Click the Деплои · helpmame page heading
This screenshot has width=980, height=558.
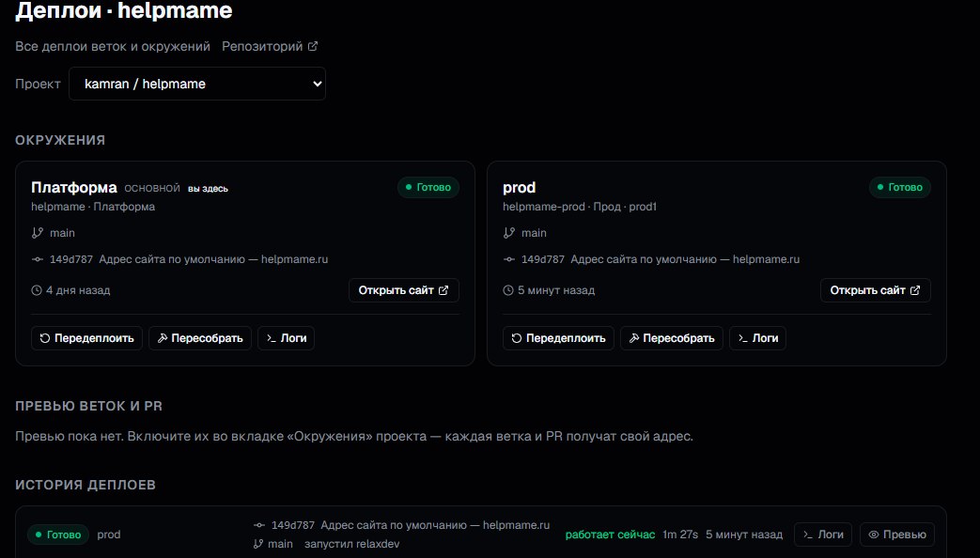(x=124, y=10)
